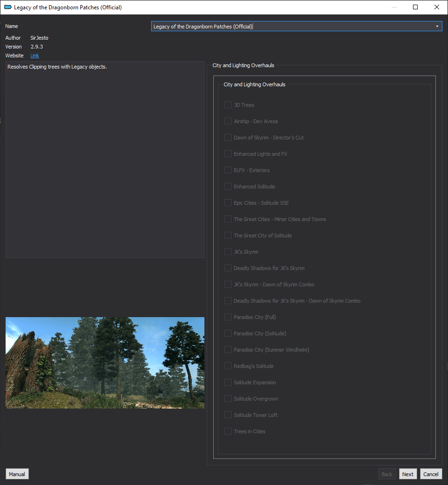Tick the Airship - Dev Aveza option
Viewport: 448px width, 485px height.
click(228, 121)
